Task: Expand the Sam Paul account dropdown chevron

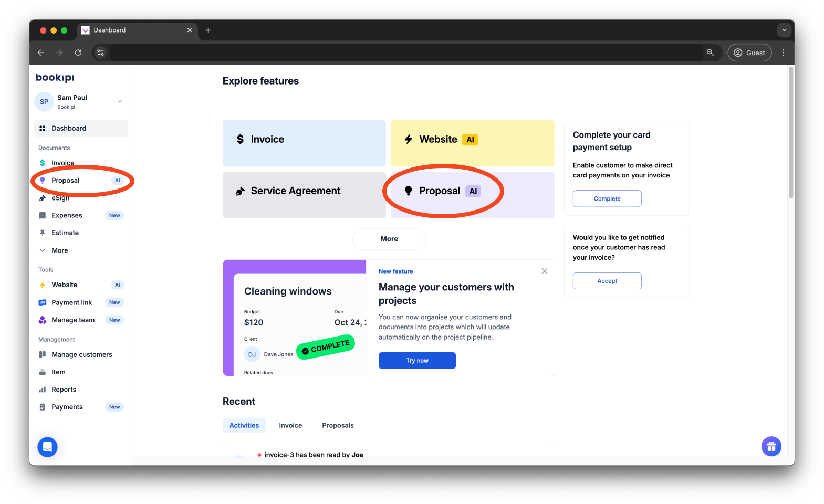Action: tap(120, 102)
